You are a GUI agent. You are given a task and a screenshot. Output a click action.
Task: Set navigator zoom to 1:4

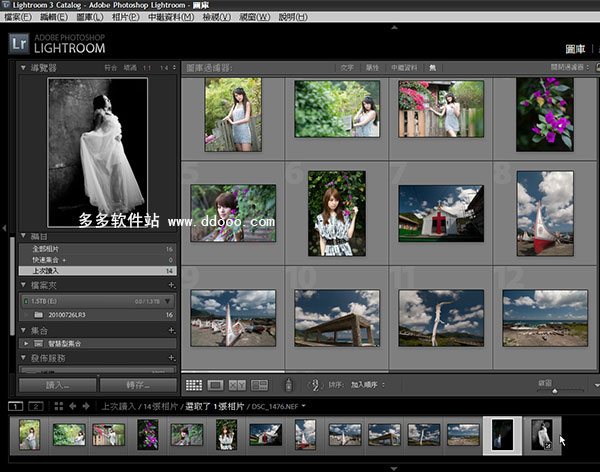tap(164, 68)
